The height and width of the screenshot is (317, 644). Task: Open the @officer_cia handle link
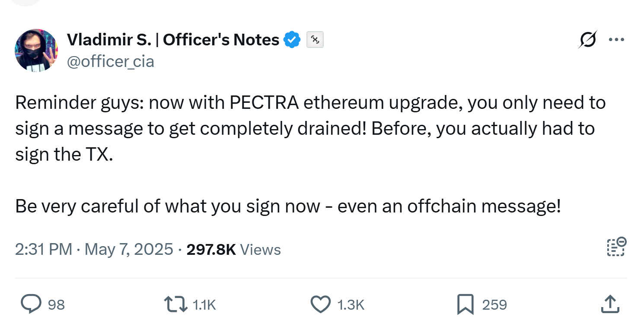coord(110,61)
